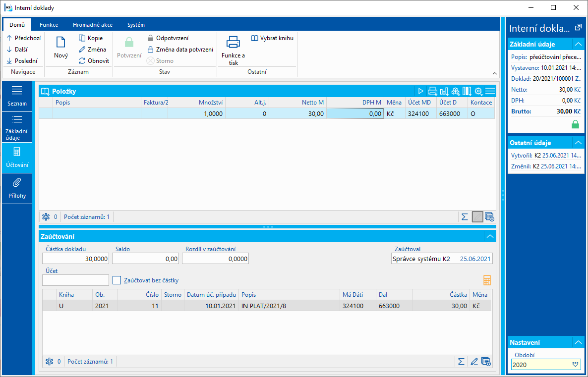Click the orange calculator icon in Zaúčtování

[x=487, y=280]
